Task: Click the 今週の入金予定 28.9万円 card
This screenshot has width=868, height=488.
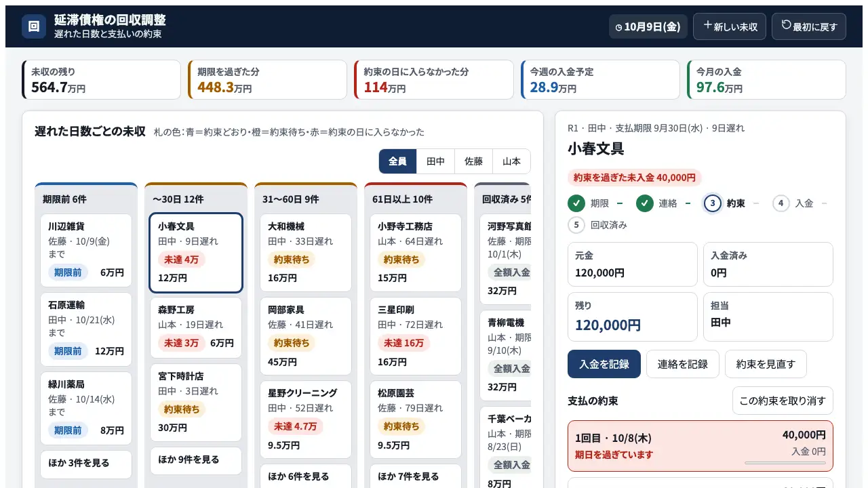Action: [x=600, y=79]
